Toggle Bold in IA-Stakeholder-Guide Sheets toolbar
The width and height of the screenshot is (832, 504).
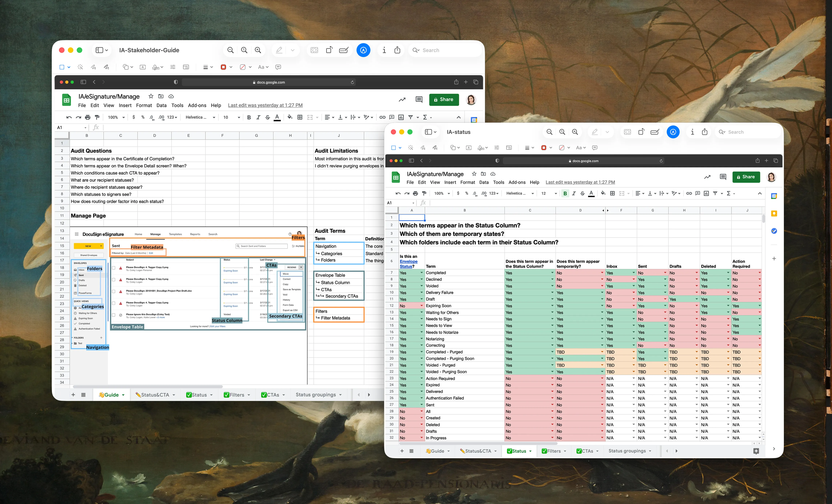click(x=249, y=117)
